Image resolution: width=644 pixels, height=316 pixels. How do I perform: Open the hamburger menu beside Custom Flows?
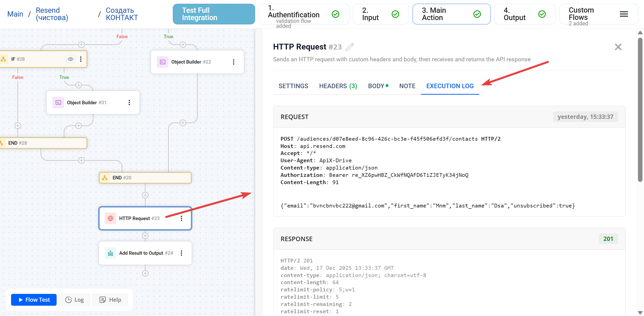[624, 14]
